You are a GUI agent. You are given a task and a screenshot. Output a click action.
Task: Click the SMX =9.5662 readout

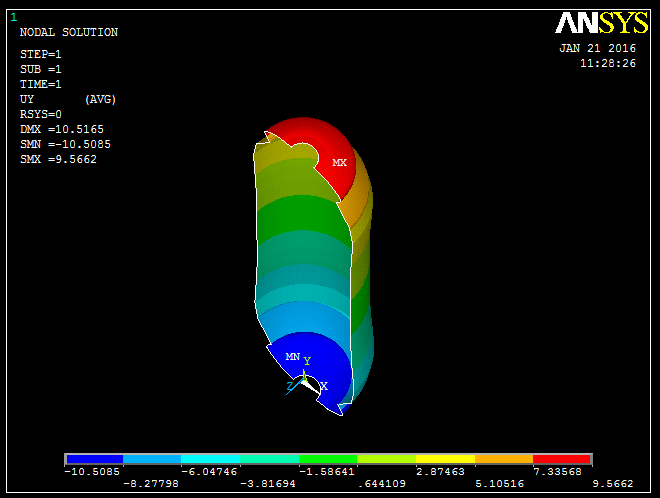point(58,160)
